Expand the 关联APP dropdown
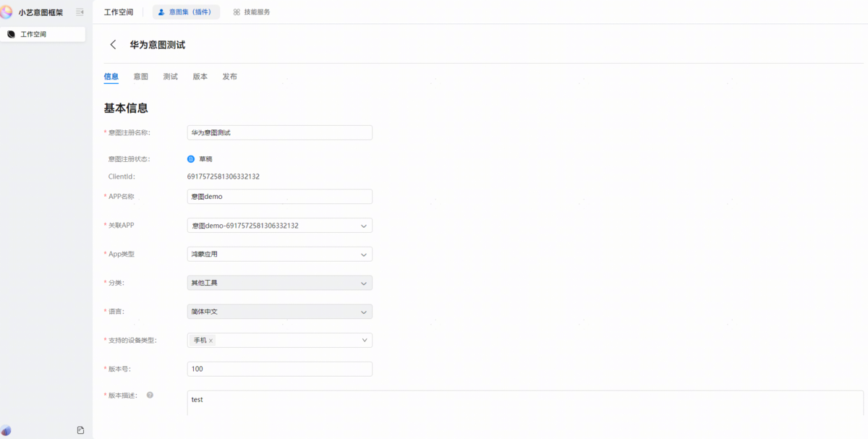The image size is (868, 439). click(363, 226)
